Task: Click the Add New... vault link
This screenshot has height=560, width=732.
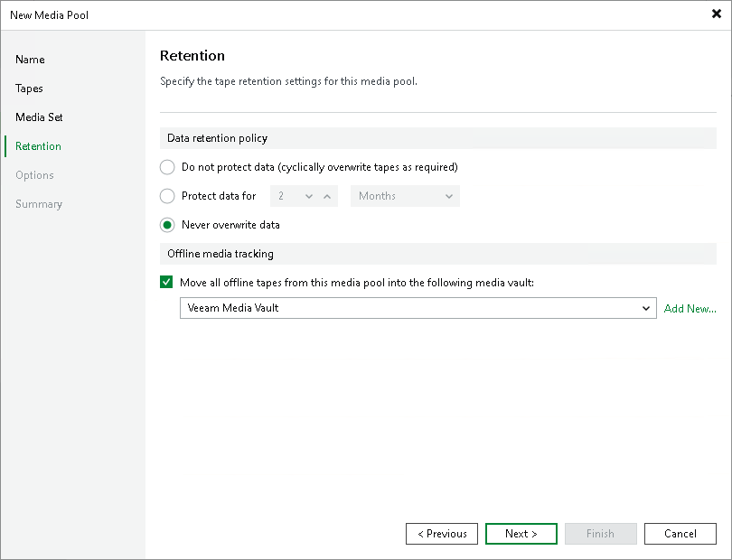Action: click(690, 309)
